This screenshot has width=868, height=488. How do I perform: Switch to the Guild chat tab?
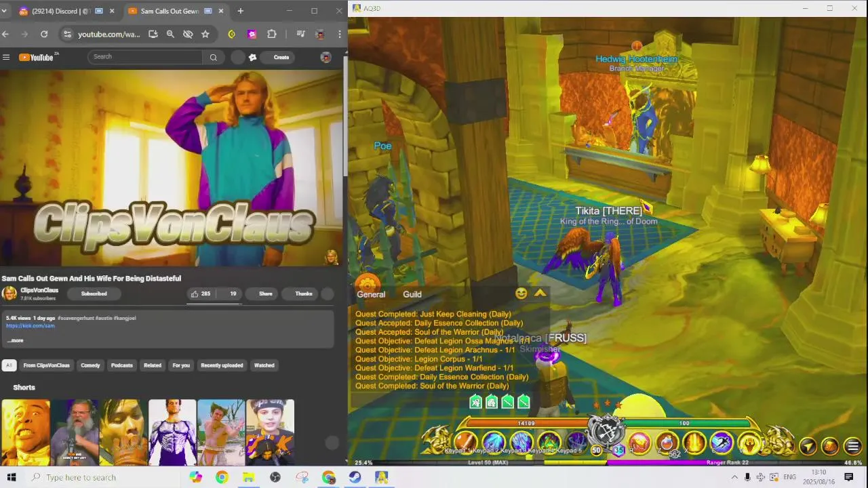pos(412,294)
